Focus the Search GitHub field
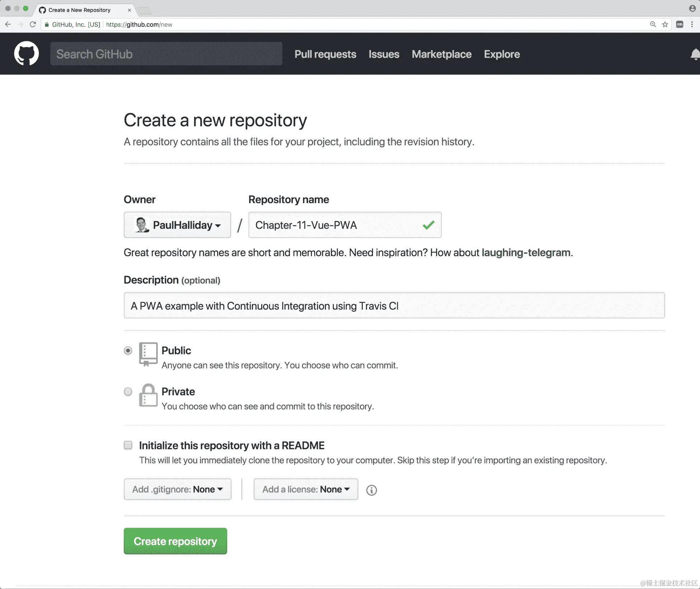The image size is (700, 589). pyautogui.click(x=166, y=54)
